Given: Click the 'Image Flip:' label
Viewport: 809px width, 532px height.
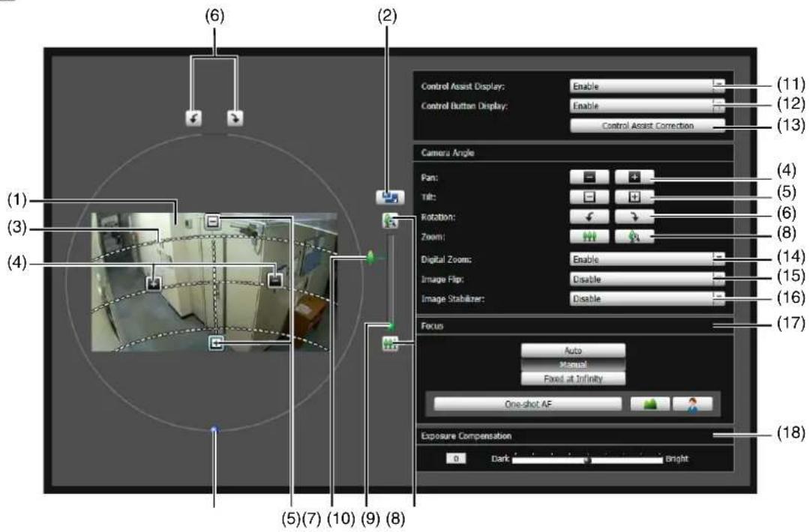Looking at the screenshot, I should point(442,279).
